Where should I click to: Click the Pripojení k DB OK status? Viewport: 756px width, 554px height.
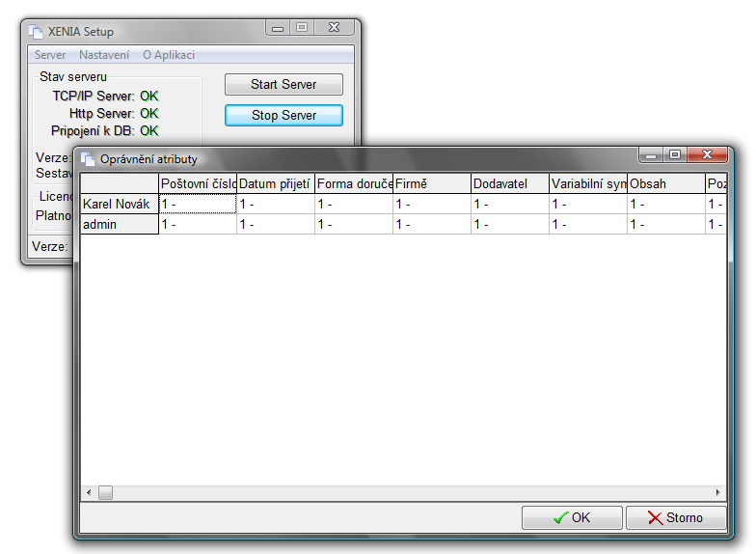click(149, 131)
